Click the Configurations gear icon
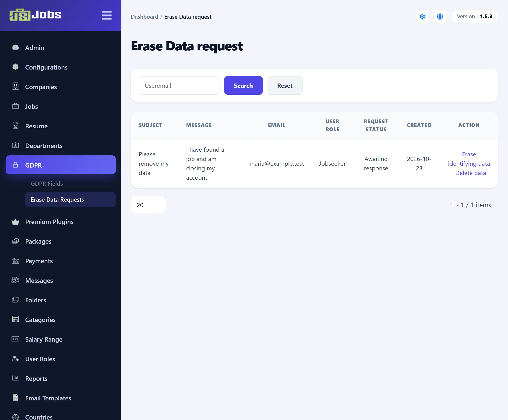 coord(15,67)
